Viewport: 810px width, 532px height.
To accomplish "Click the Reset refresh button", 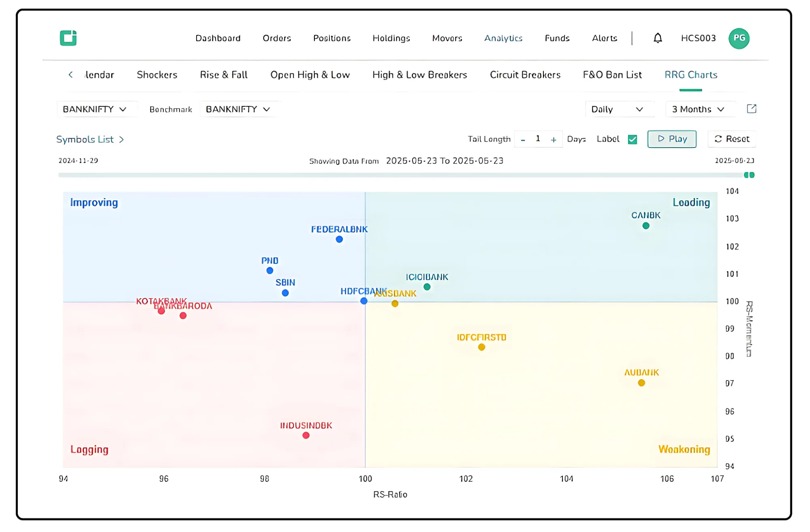I will pos(732,139).
